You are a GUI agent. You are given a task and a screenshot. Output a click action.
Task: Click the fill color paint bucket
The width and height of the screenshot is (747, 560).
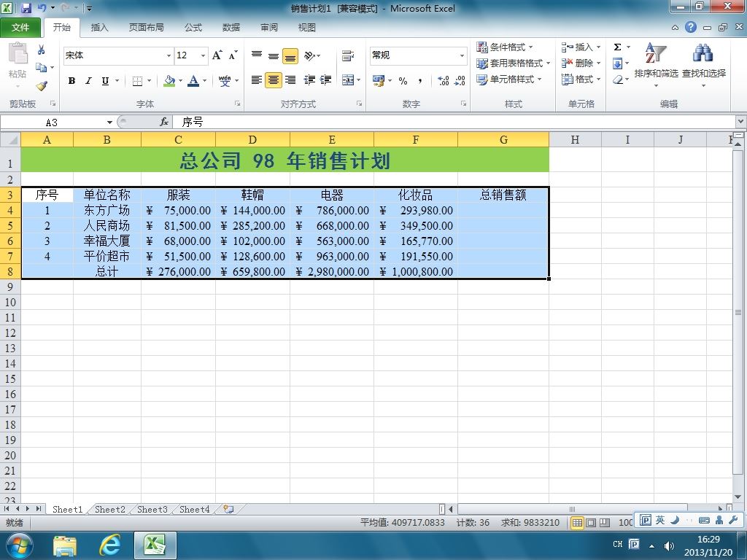(169, 80)
